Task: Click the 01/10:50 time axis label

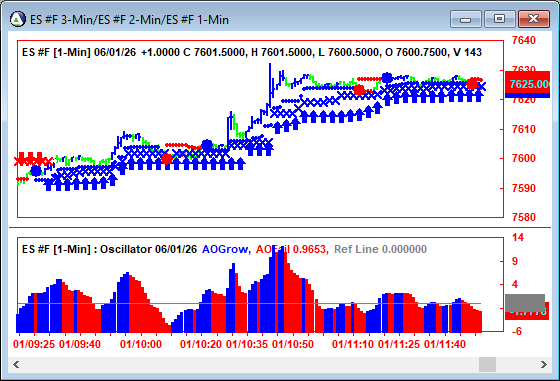Action: [293, 345]
